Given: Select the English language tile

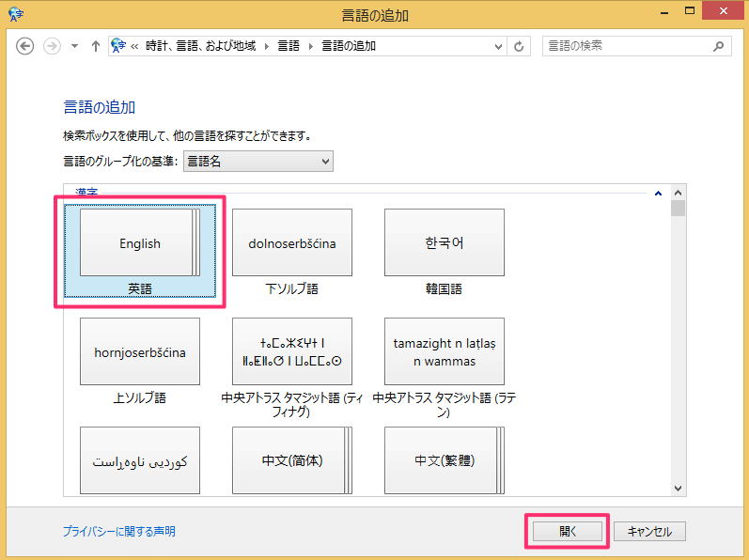Looking at the screenshot, I should click(140, 242).
